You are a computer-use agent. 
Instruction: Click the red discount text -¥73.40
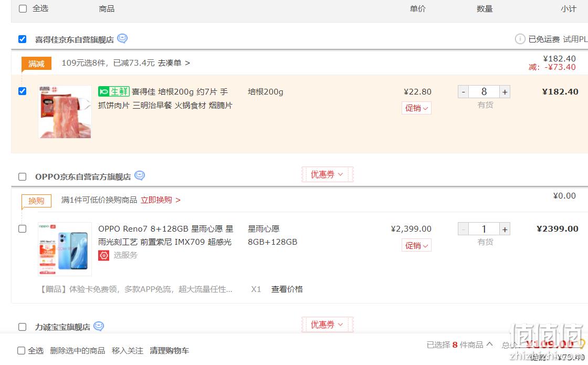pyautogui.click(x=560, y=67)
